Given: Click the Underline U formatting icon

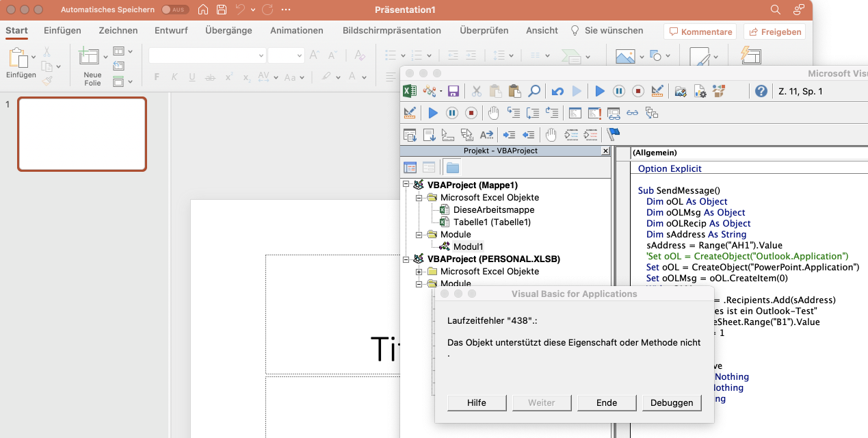Looking at the screenshot, I should [192, 77].
